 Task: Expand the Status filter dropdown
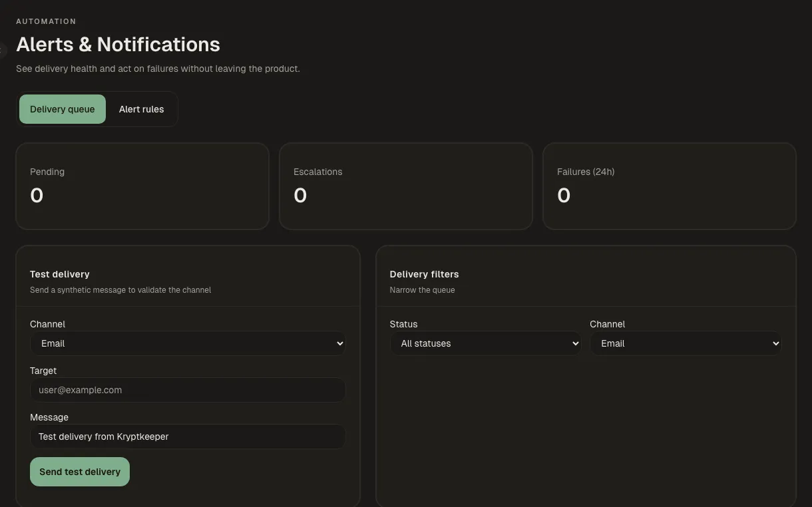486,343
